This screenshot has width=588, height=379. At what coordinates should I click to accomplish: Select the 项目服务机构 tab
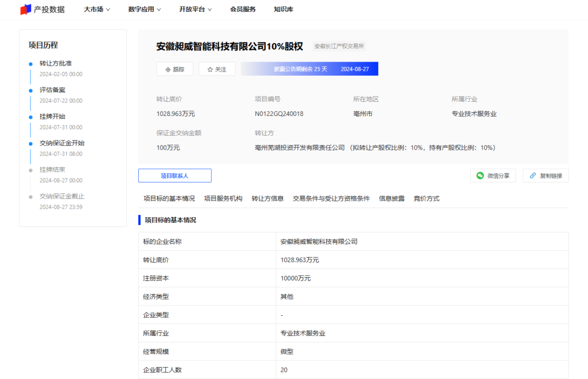tap(223, 199)
